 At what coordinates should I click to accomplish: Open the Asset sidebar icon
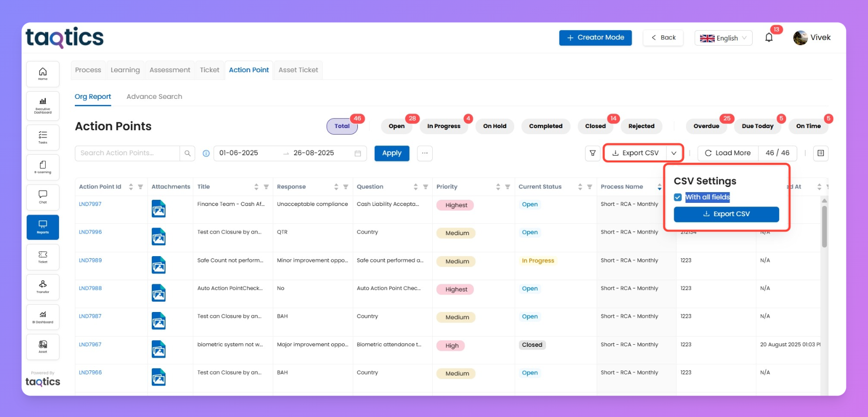pyautogui.click(x=43, y=347)
